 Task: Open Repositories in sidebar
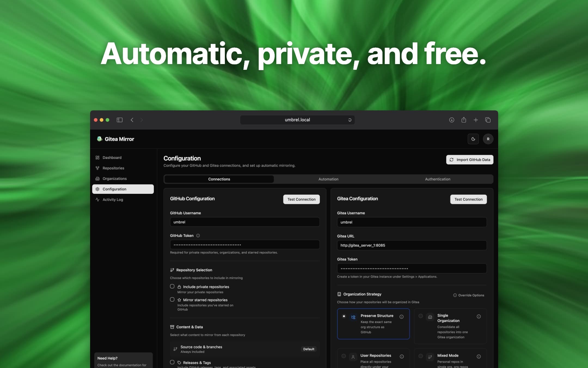coord(113,168)
